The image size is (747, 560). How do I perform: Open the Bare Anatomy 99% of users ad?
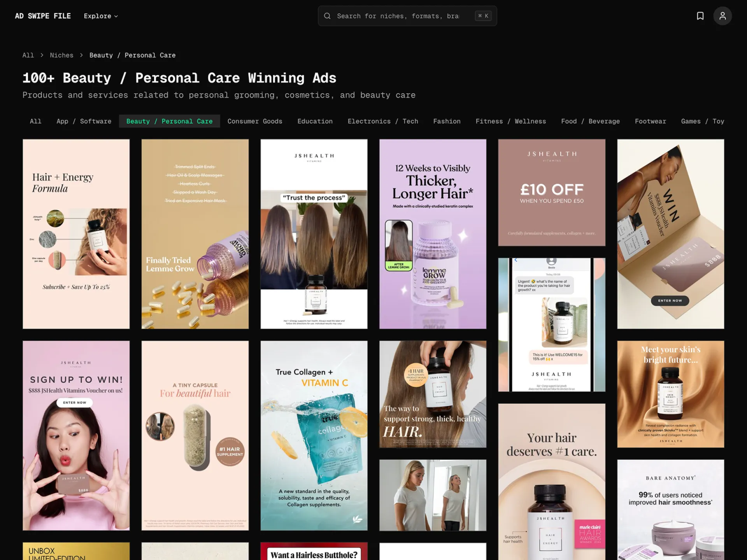pos(671,510)
